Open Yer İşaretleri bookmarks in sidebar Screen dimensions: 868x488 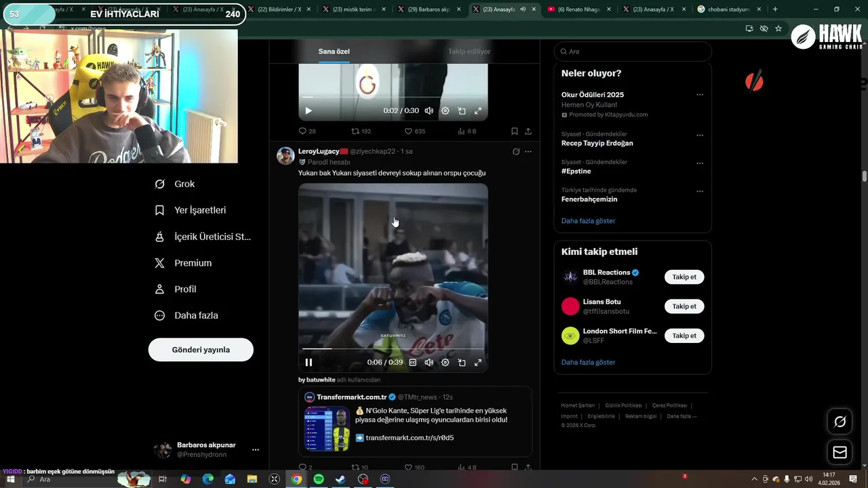[191, 210]
